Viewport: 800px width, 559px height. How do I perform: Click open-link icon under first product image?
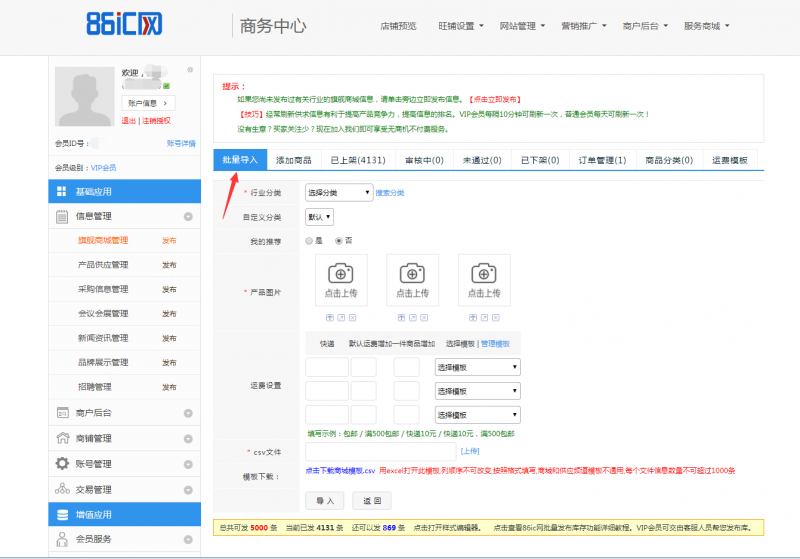click(x=341, y=318)
